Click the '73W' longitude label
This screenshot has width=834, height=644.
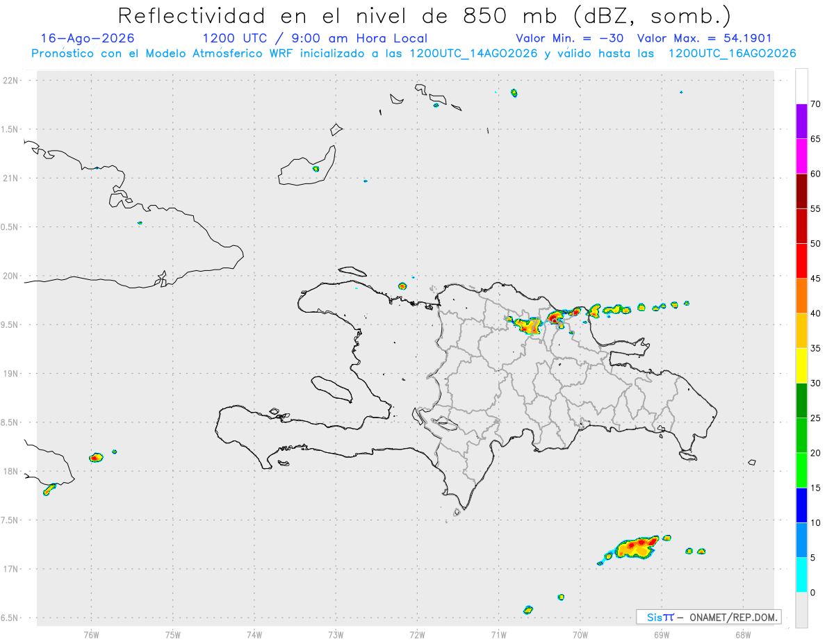pos(336,634)
